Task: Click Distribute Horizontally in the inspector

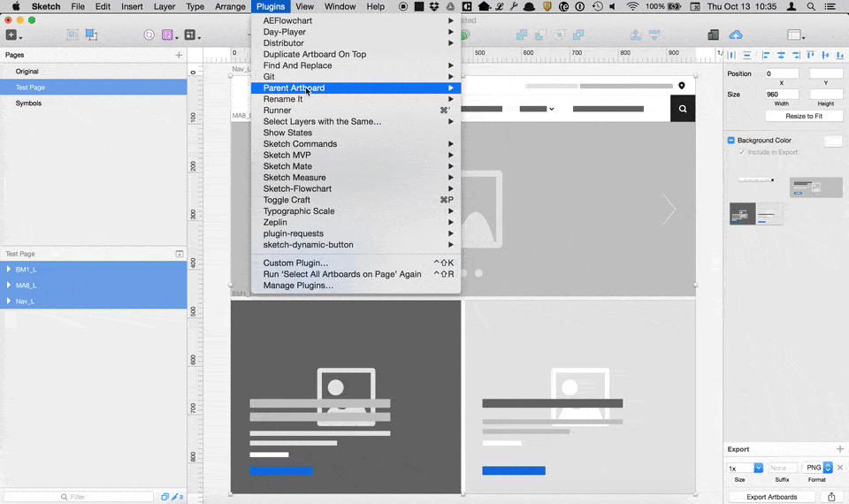Action: pyautogui.click(x=731, y=55)
